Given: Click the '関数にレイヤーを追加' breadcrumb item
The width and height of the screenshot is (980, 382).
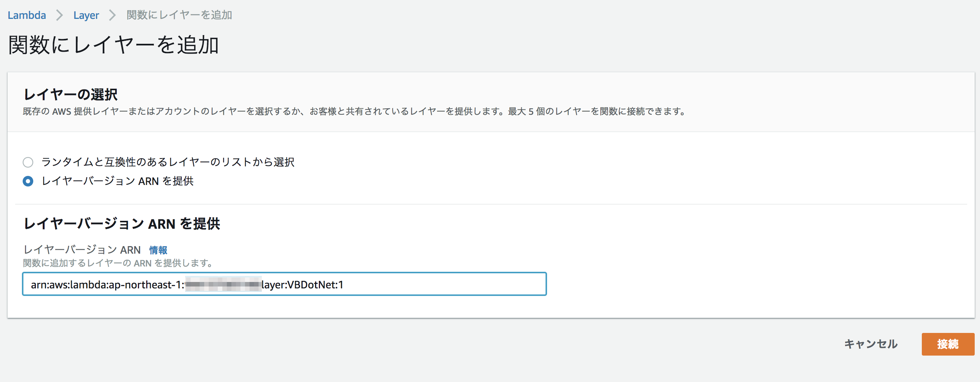Looking at the screenshot, I should click(179, 15).
